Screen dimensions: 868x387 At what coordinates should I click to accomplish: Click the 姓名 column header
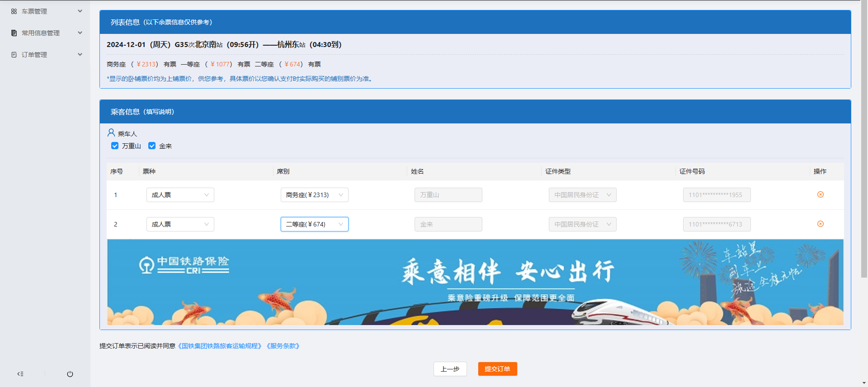pos(417,171)
